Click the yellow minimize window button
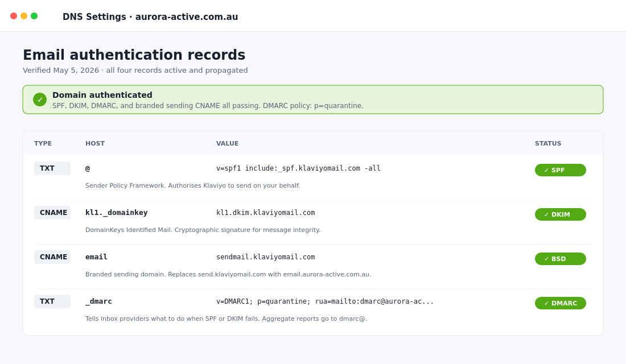 pos(24,16)
